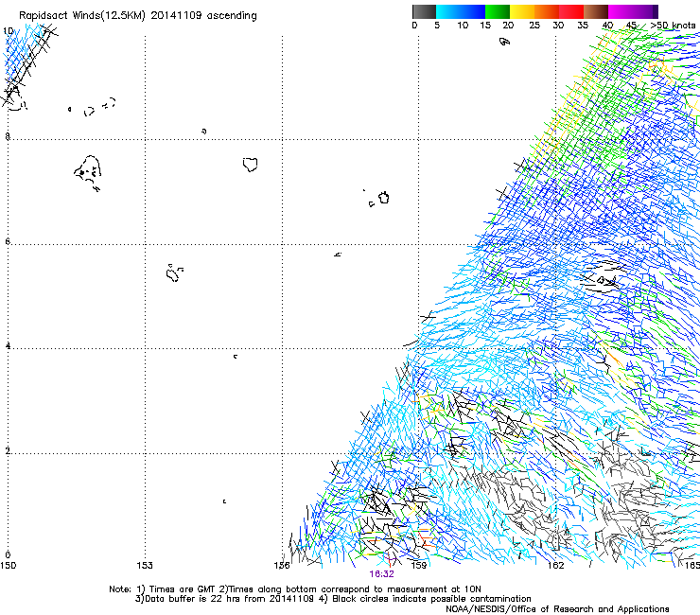The image size is (700, 615).
Task: Click the longitude axis label 159
Action: coord(419,566)
